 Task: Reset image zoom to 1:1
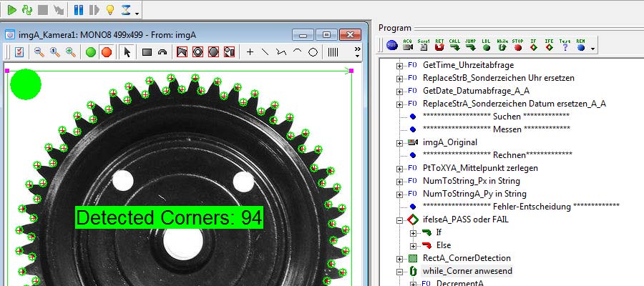[x=54, y=52]
